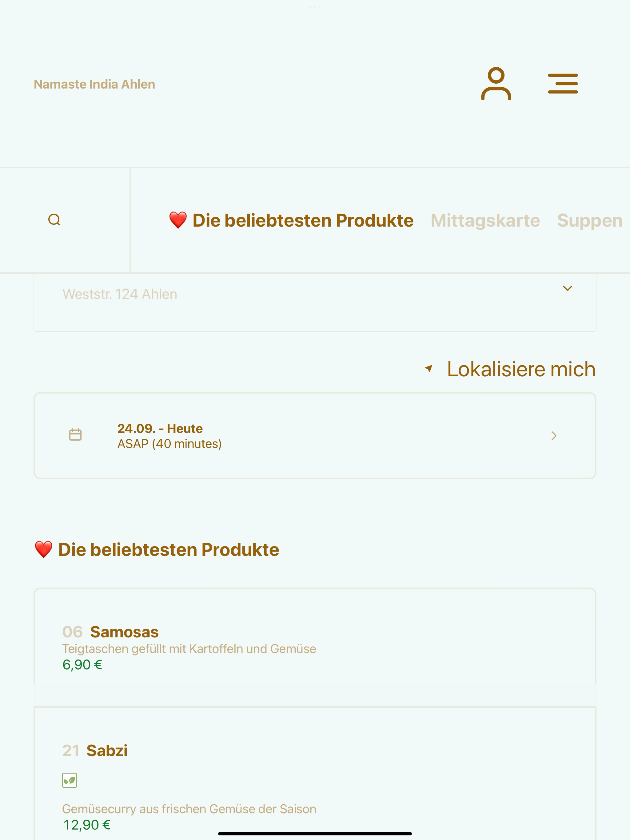Click the heart icon beside the section heading
The height and width of the screenshot is (840, 630).
44,549
